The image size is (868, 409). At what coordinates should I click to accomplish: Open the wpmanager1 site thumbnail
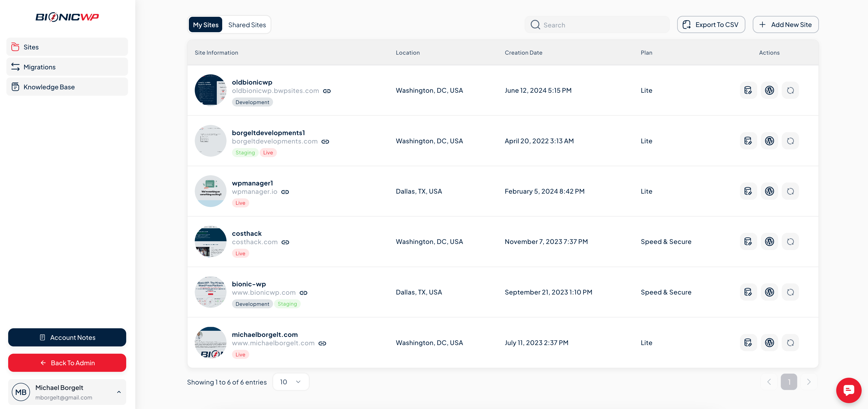click(x=211, y=191)
